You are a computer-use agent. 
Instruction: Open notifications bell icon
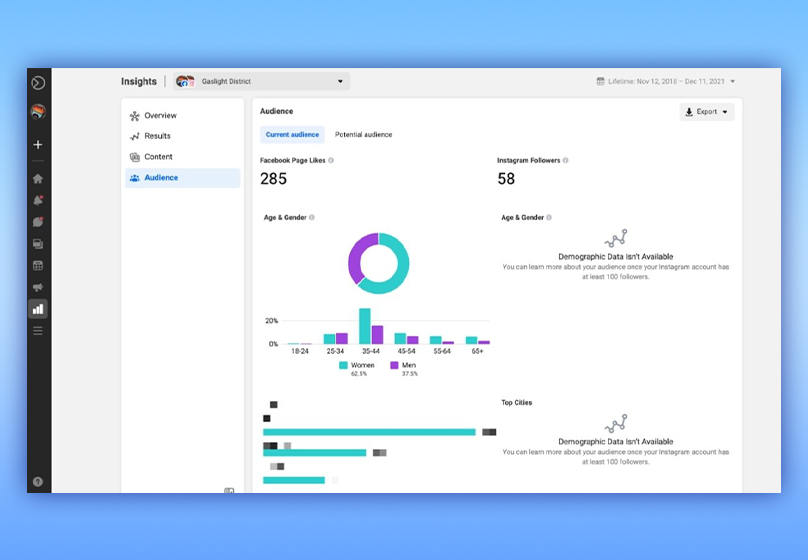[x=38, y=200]
